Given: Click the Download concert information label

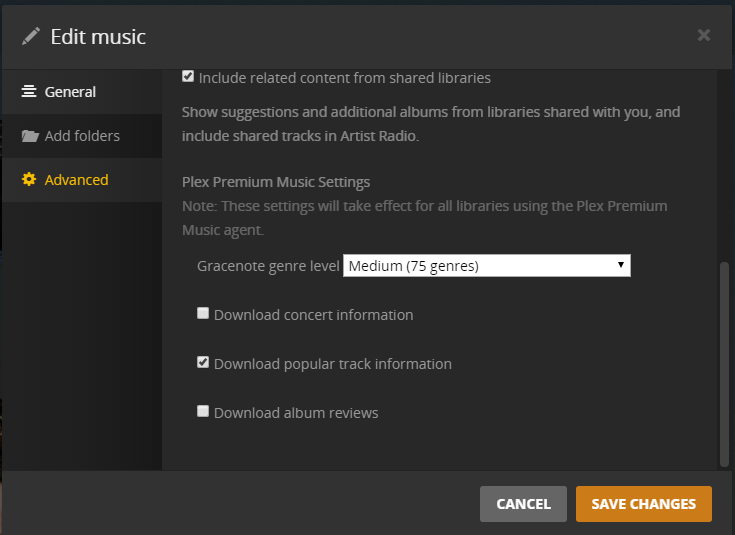Looking at the screenshot, I should (313, 315).
